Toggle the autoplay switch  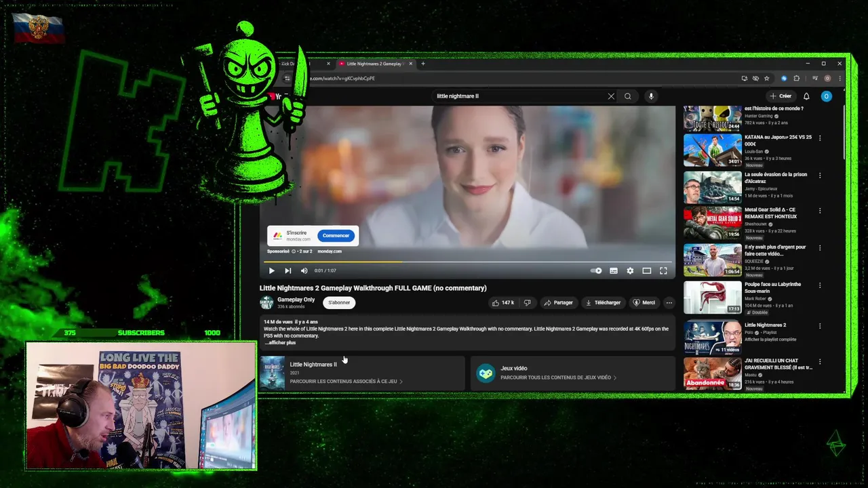pyautogui.click(x=596, y=270)
